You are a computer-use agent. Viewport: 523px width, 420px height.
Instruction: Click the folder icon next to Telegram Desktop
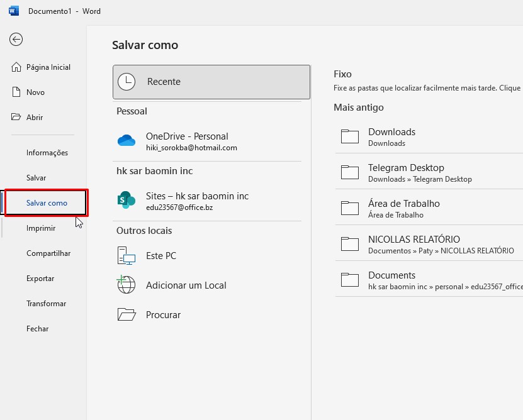coord(350,172)
